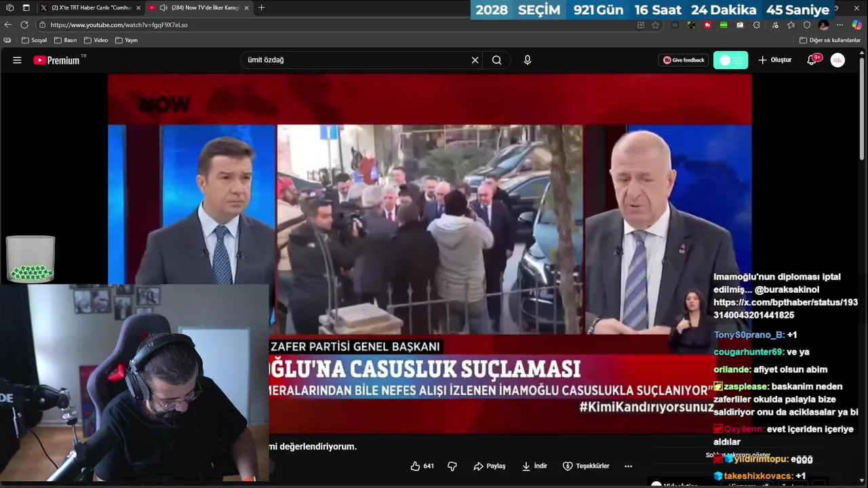Close the X TRT Haber tab
The height and width of the screenshot is (488, 868).
(x=138, y=7)
